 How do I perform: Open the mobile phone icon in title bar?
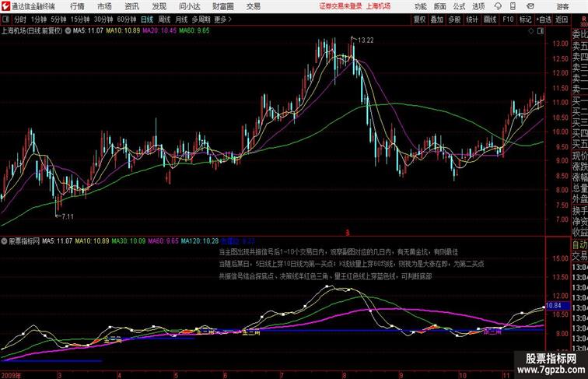(513, 6)
